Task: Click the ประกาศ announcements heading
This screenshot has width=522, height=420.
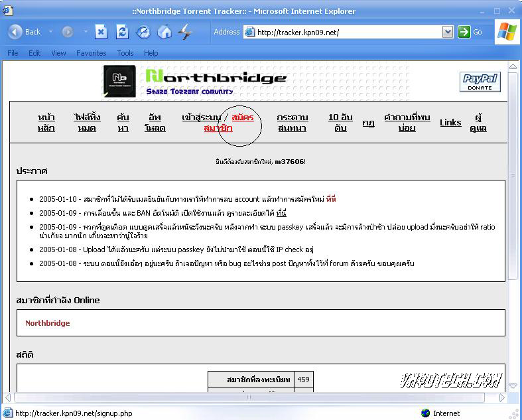Action: point(32,171)
